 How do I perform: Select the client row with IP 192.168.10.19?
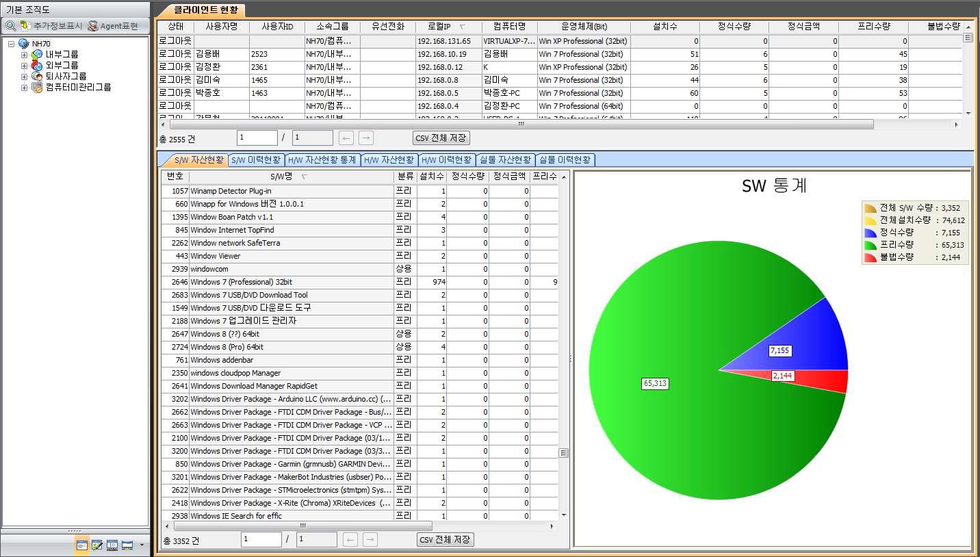pyautogui.click(x=560, y=54)
